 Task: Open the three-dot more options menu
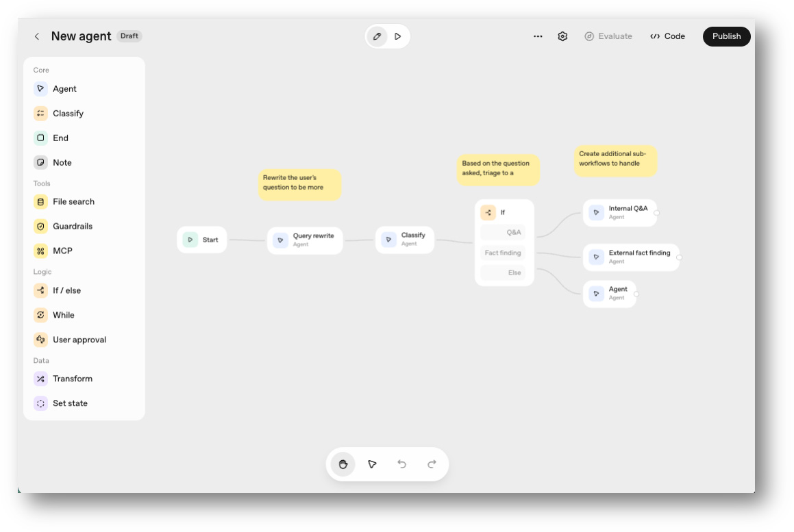[x=538, y=36]
